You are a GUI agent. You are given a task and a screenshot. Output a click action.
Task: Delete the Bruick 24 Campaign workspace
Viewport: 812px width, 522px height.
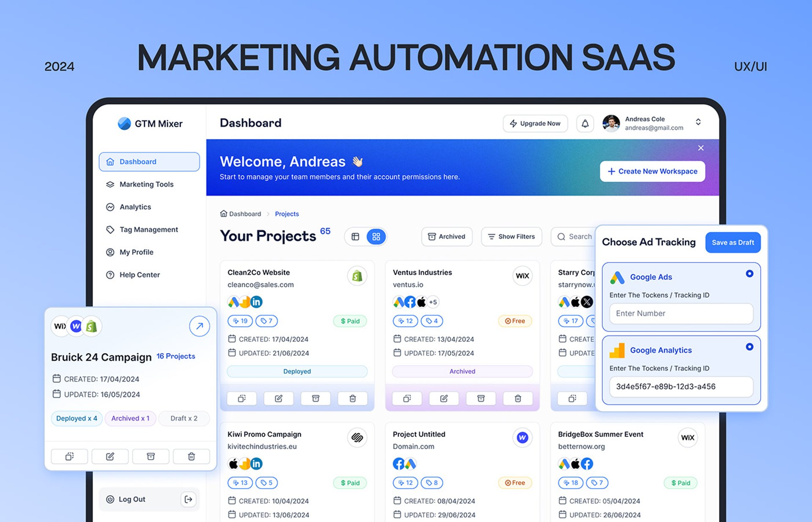(x=191, y=456)
